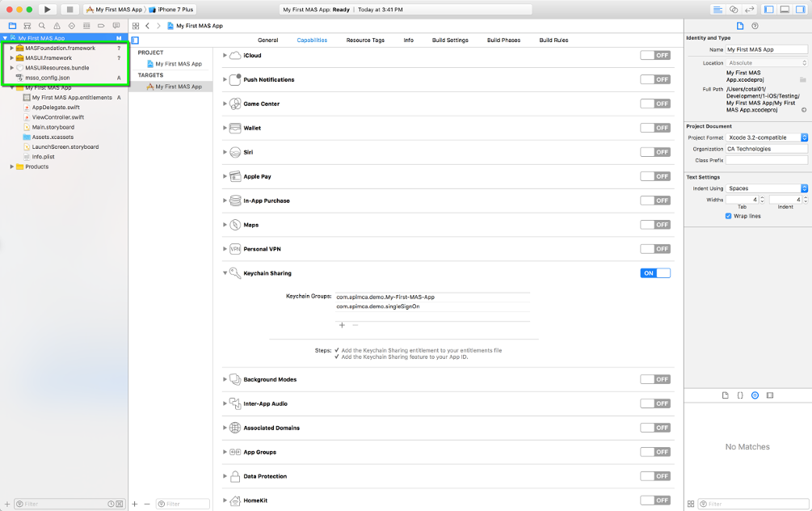
Task: Show the File Template library
Action: coord(725,395)
